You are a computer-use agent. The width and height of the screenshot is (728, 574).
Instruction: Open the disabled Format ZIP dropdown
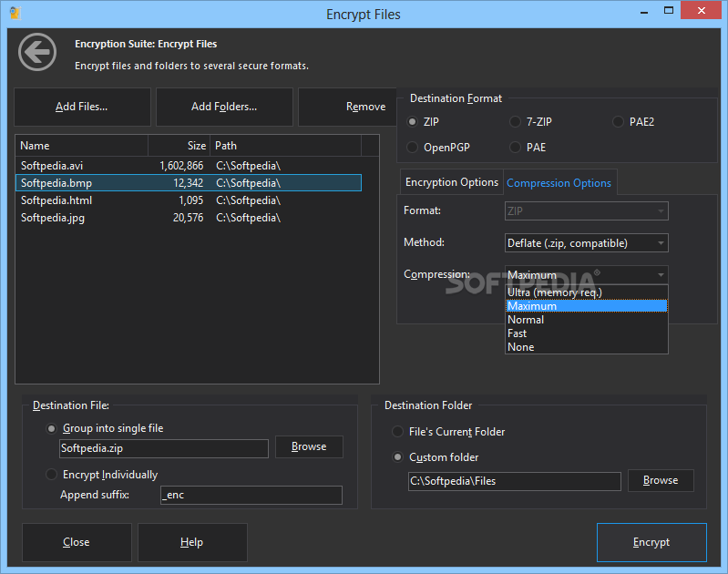point(587,211)
